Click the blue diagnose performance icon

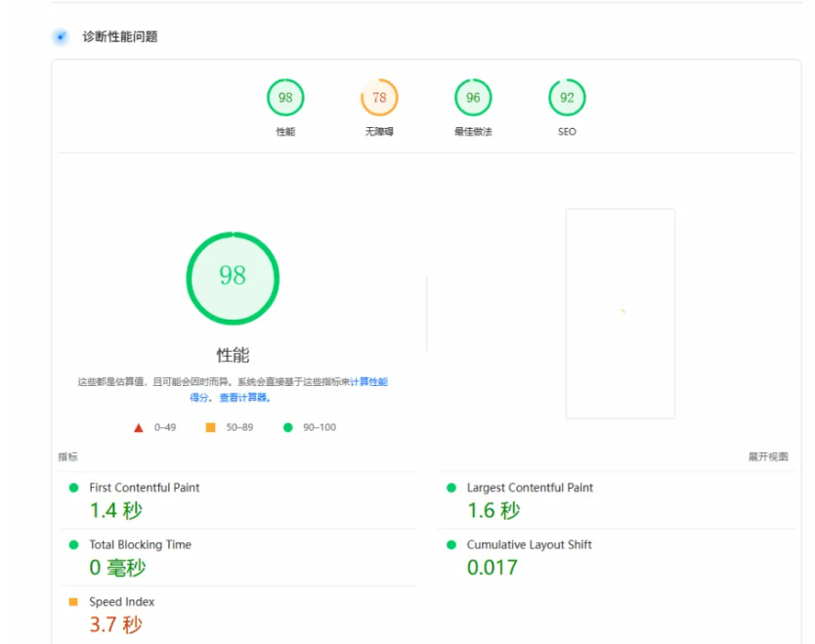point(61,37)
